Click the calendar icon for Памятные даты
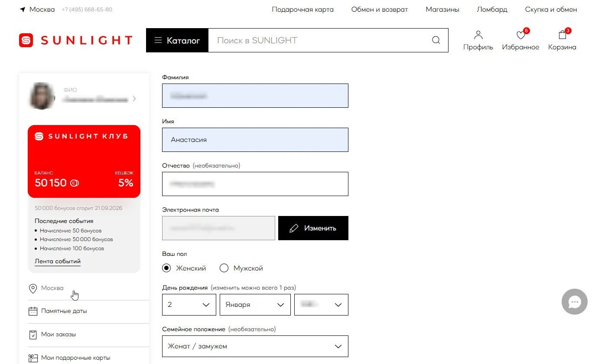 coord(33,311)
